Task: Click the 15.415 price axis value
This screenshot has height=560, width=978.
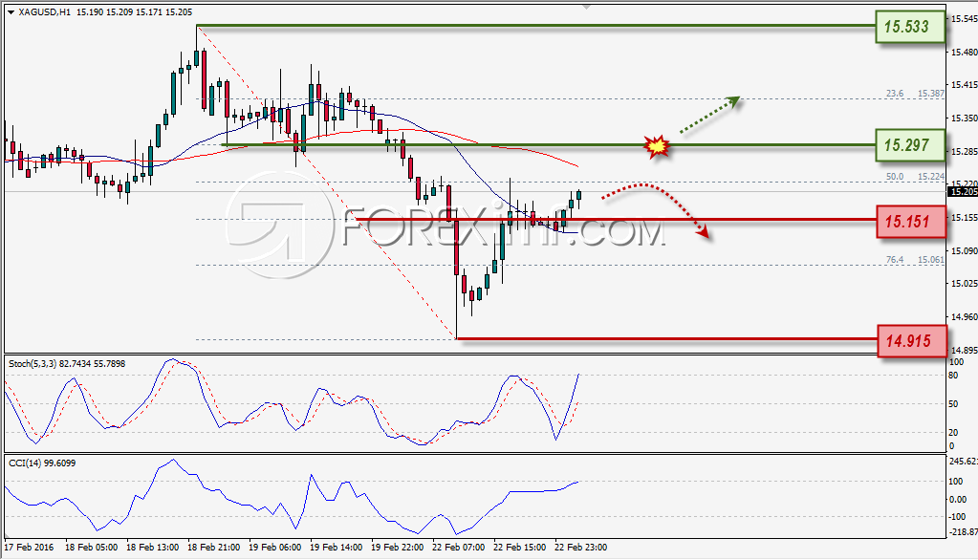Action: 964,84
